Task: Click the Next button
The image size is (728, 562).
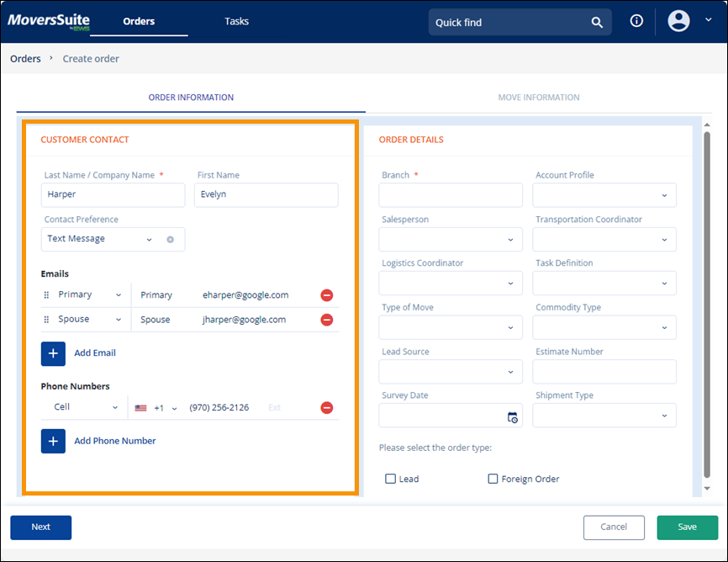Action: (41, 528)
